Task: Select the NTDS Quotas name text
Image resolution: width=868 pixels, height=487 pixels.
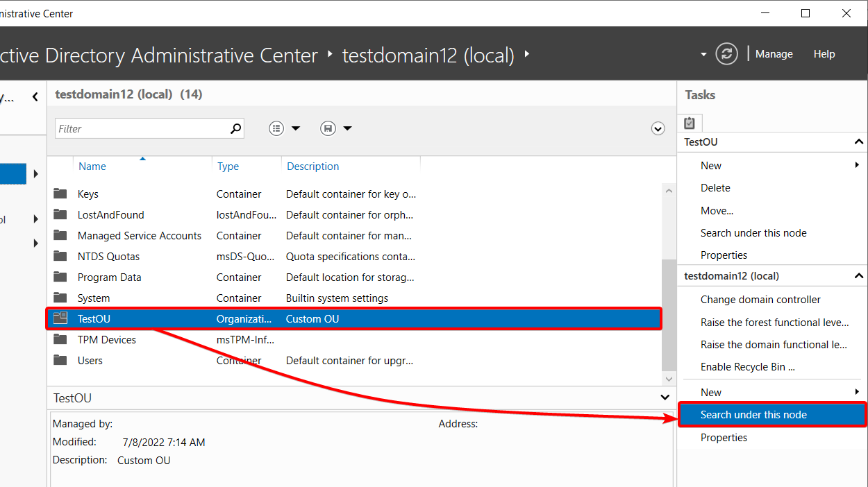Action: 108,257
